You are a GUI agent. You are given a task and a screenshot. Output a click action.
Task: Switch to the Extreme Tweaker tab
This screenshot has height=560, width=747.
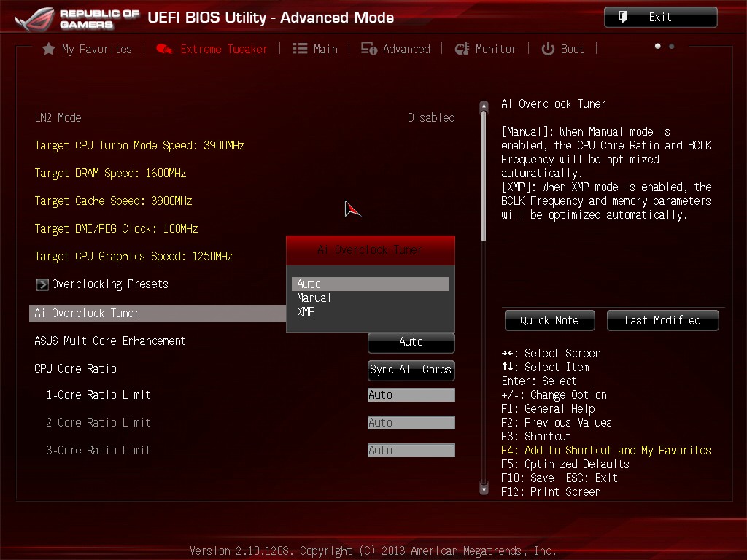[212, 49]
